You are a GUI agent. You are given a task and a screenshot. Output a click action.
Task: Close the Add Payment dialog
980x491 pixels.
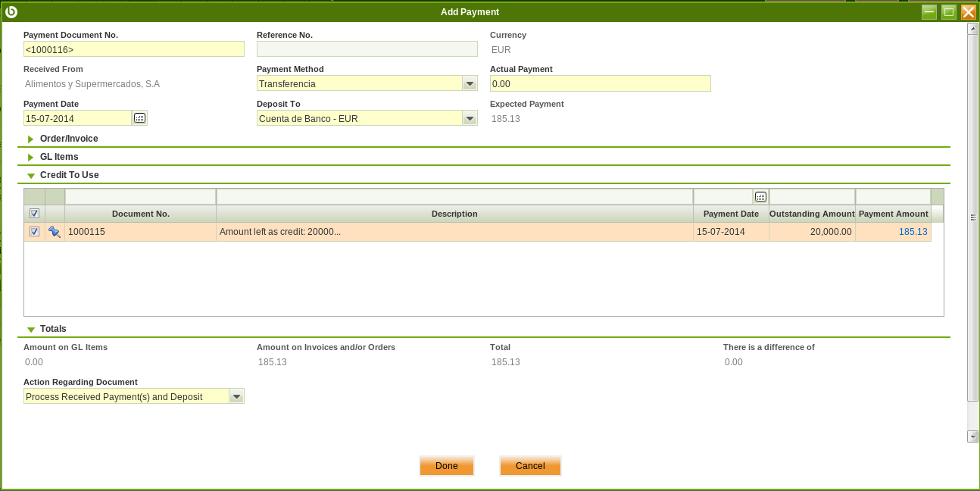pyautogui.click(x=968, y=12)
